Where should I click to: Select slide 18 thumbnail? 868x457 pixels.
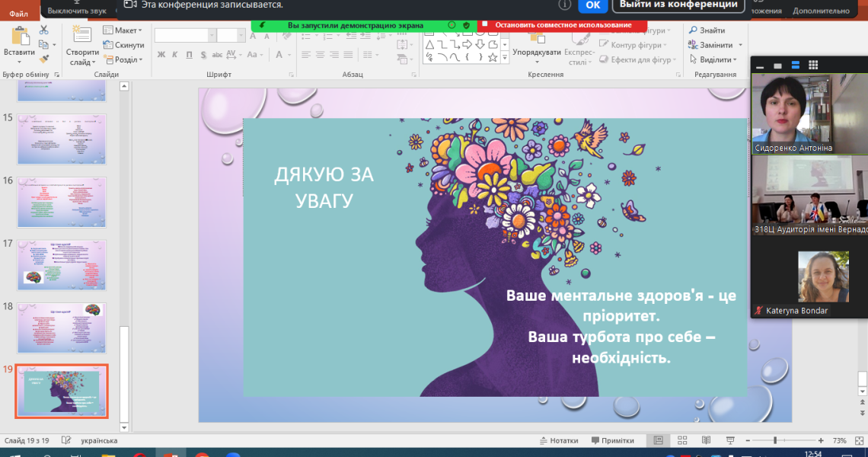(x=62, y=328)
